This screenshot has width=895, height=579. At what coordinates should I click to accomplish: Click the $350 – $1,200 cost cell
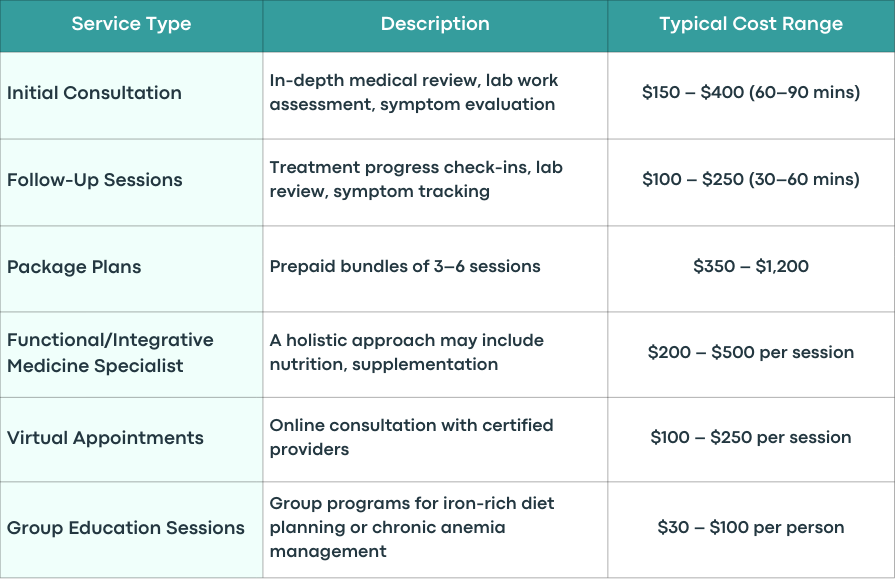[x=751, y=266]
